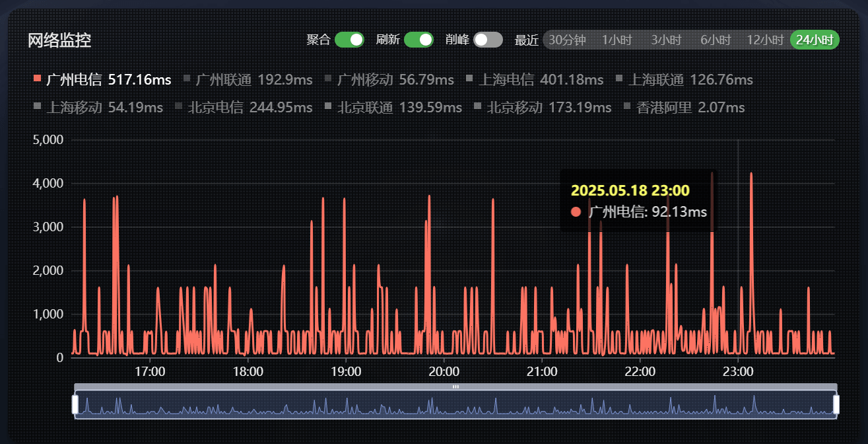868x444 pixels.
Task: Click the right handle of zoom slider
Action: pos(836,404)
